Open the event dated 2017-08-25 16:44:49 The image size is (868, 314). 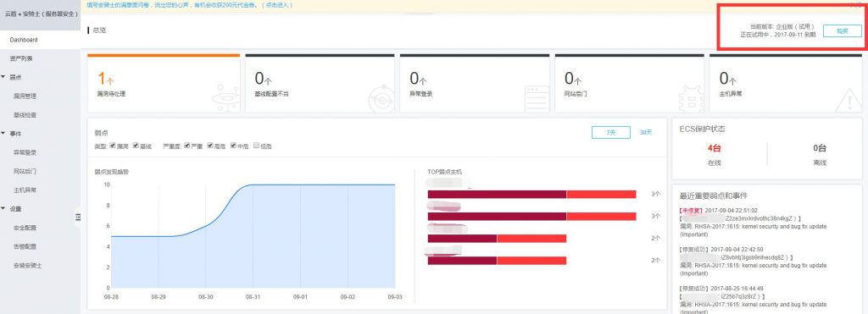[x=753, y=300]
